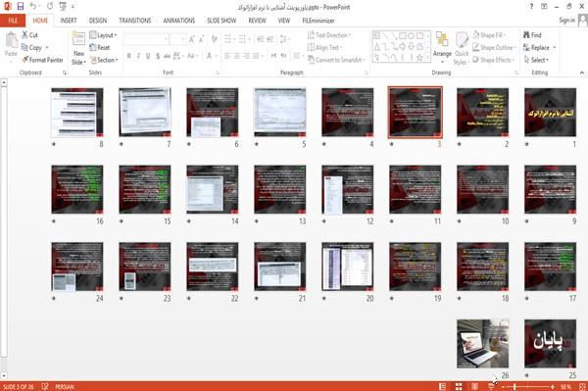Screen dimensions: 588x391
Task: Open the FILE tab
Action: 13,21
